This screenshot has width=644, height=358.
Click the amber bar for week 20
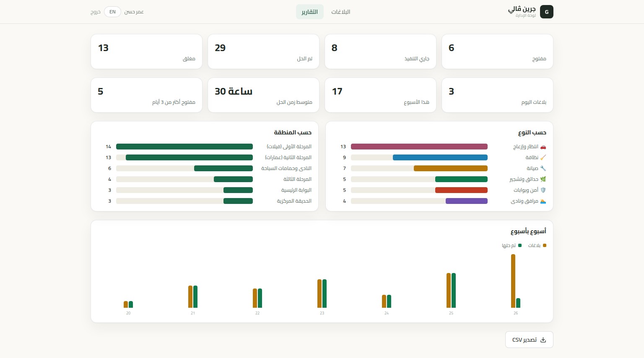click(126, 304)
